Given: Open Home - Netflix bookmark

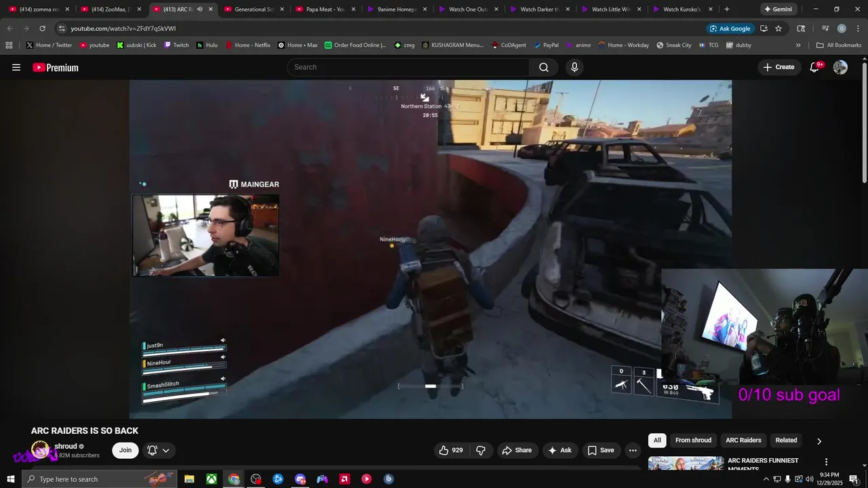Looking at the screenshot, I should (248, 45).
